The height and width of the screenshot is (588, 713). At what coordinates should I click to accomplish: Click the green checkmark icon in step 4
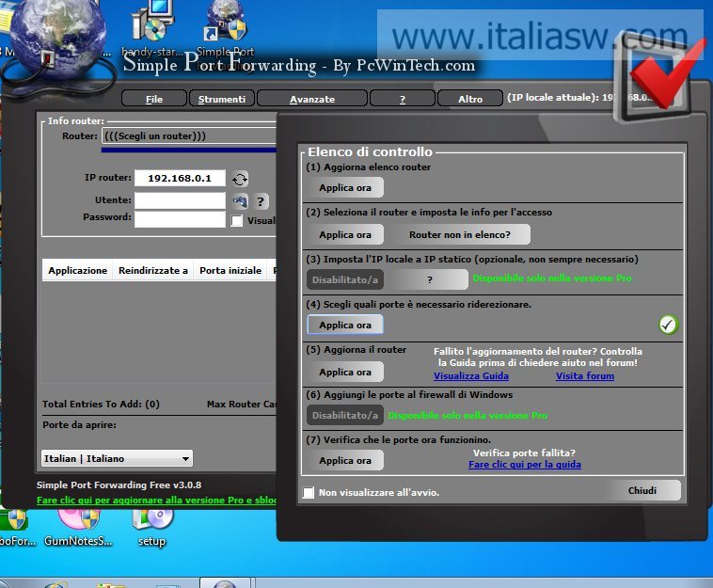click(x=668, y=325)
